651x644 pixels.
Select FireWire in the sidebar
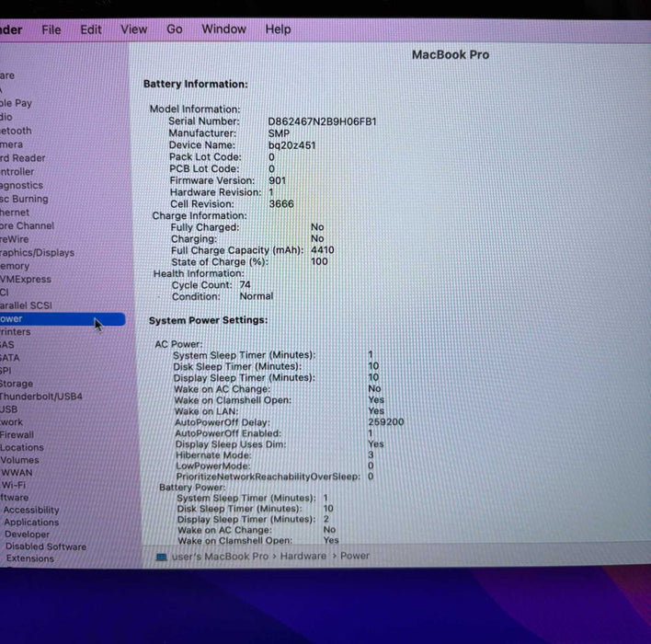[14, 239]
